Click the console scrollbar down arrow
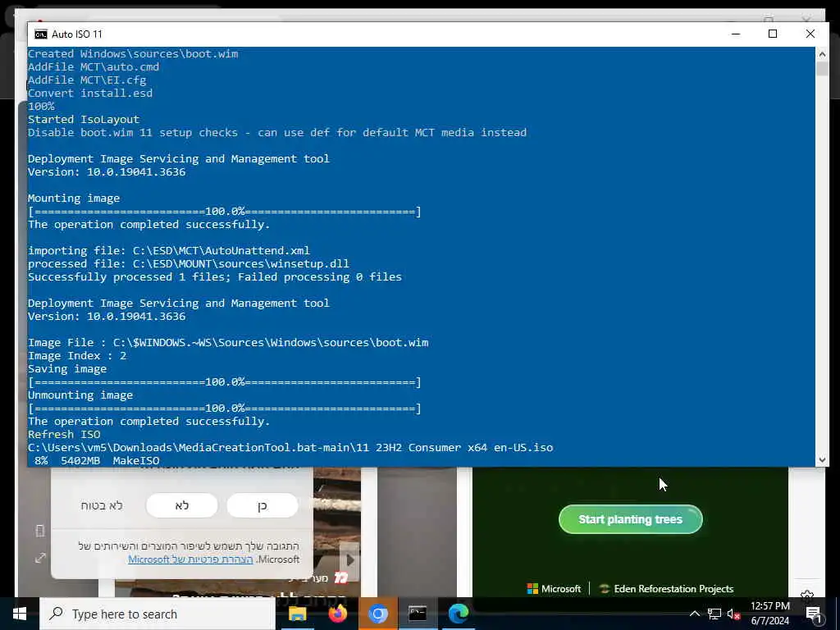Screen dimensions: 840x630 pyautogui.click(x=822, y=459)
